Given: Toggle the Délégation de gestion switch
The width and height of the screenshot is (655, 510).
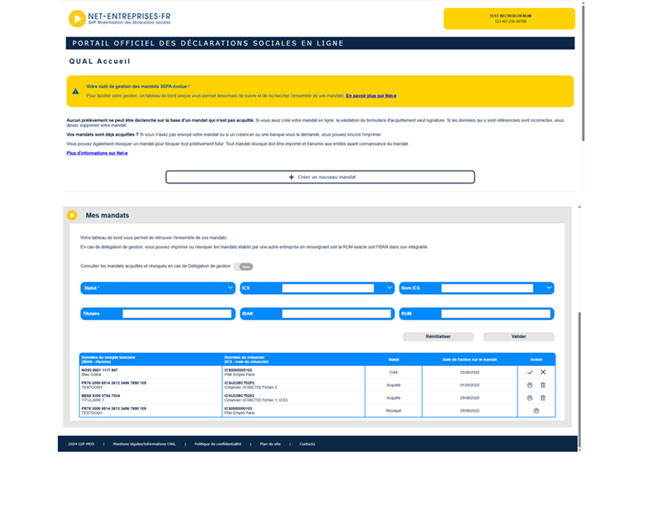Looking at the screenshot, I should click(243, 267).
